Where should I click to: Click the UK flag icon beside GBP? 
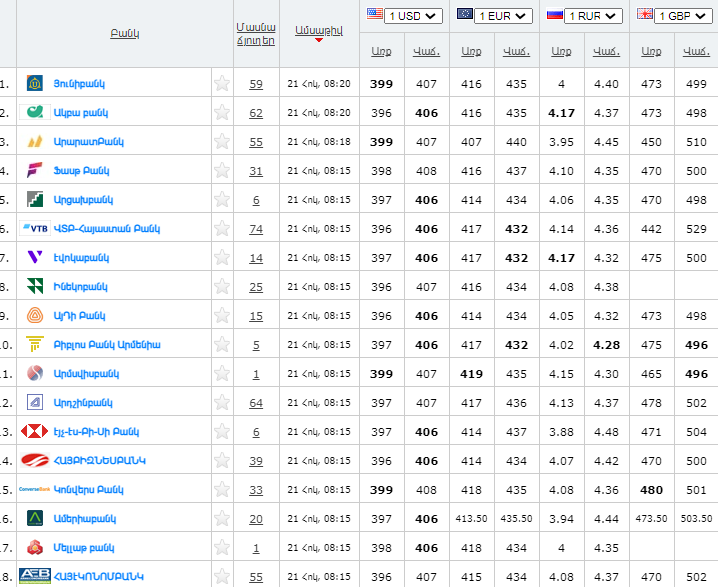[645, 14]
